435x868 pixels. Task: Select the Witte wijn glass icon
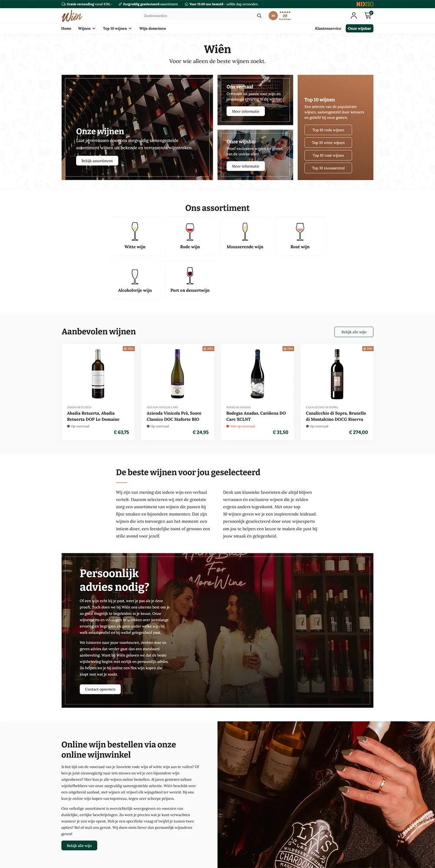[x=135, y=232]
